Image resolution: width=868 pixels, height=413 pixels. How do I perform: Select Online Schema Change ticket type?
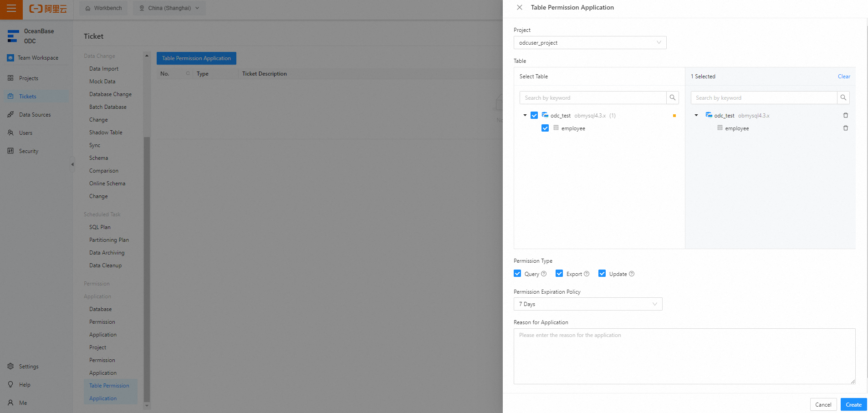pos(107,190)
